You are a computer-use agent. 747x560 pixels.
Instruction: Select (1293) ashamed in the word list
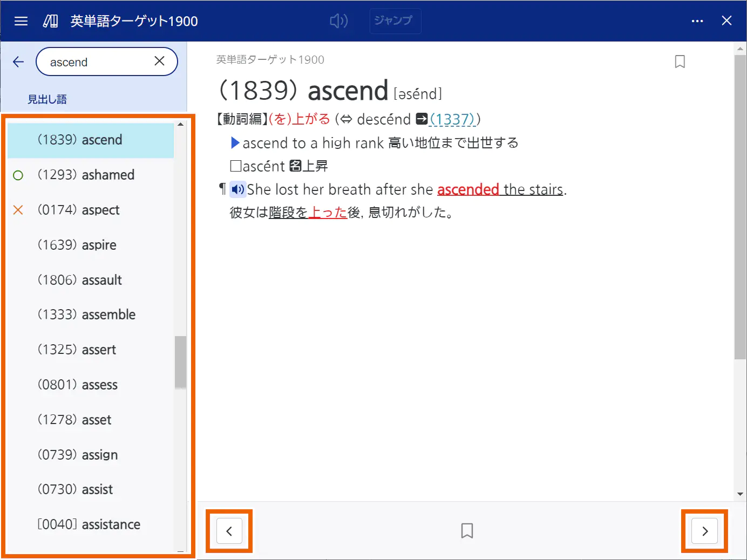tap(91, 175)
